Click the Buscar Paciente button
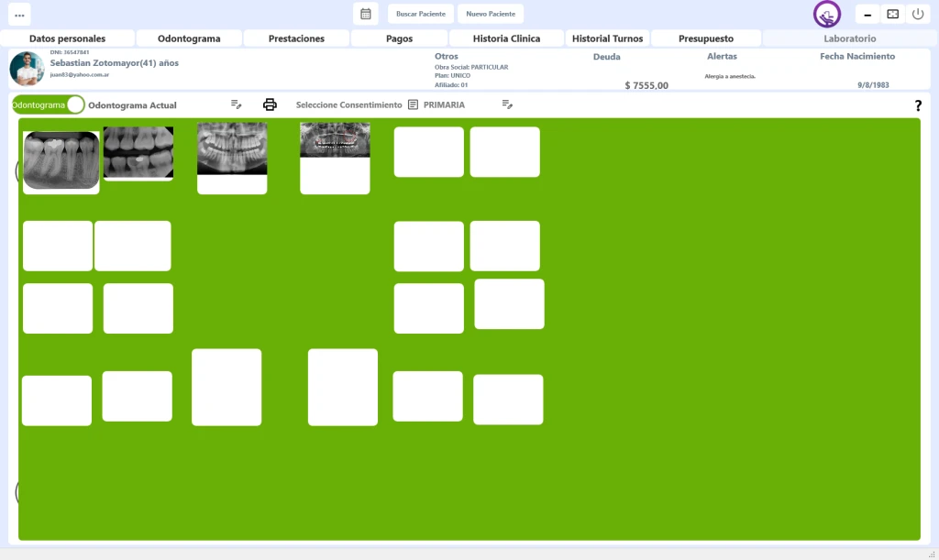 coord(421,14)
